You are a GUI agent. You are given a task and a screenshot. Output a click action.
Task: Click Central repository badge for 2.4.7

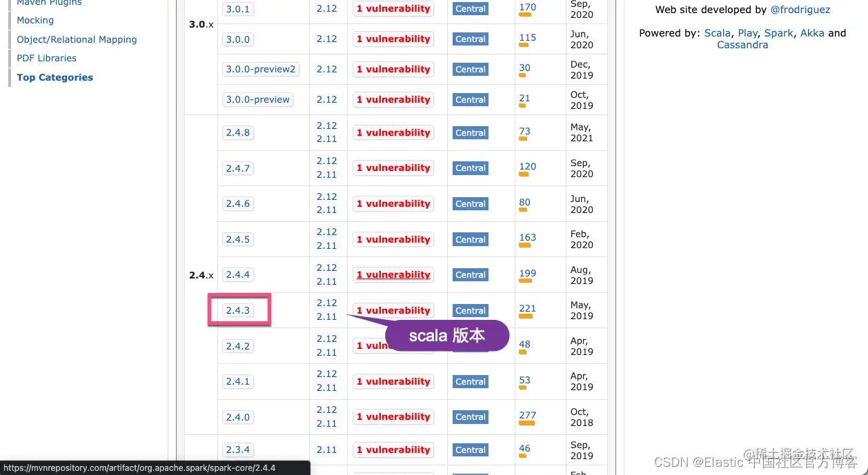pyautogui.click(x=471, y=168)
